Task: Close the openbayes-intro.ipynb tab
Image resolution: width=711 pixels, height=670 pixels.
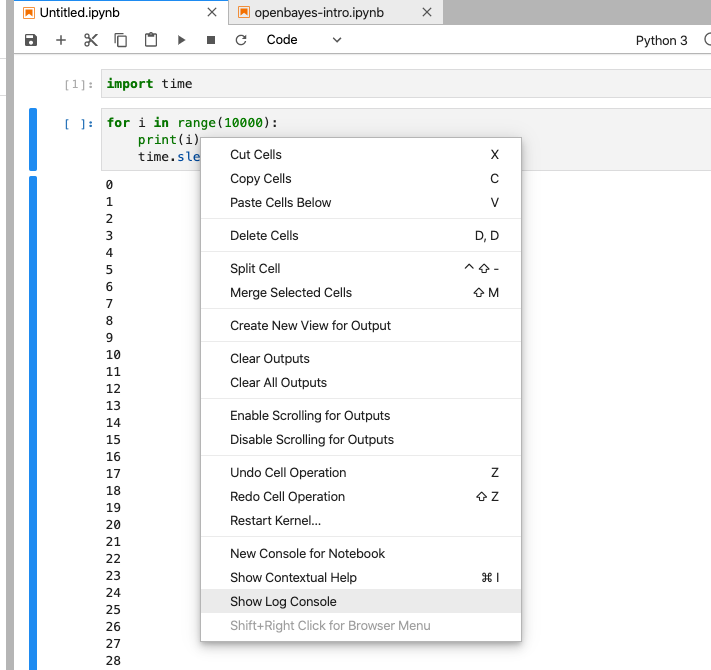Action: pos(427,13)
